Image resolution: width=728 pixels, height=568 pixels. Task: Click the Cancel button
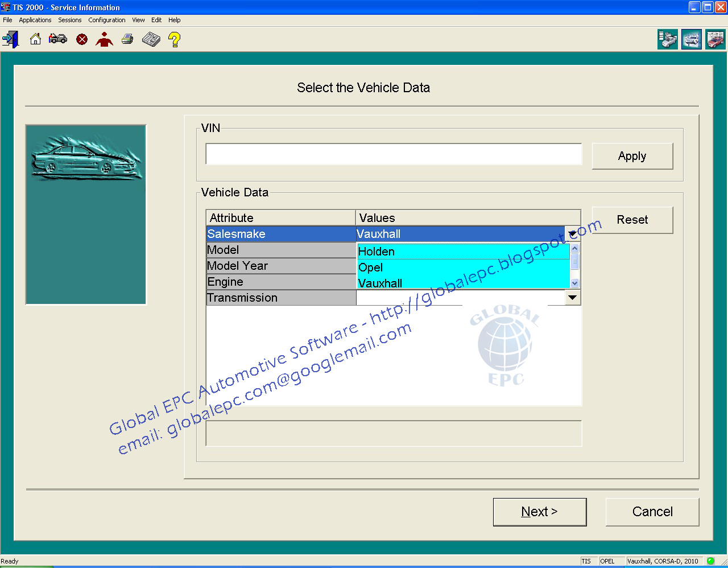click(652, 512)
